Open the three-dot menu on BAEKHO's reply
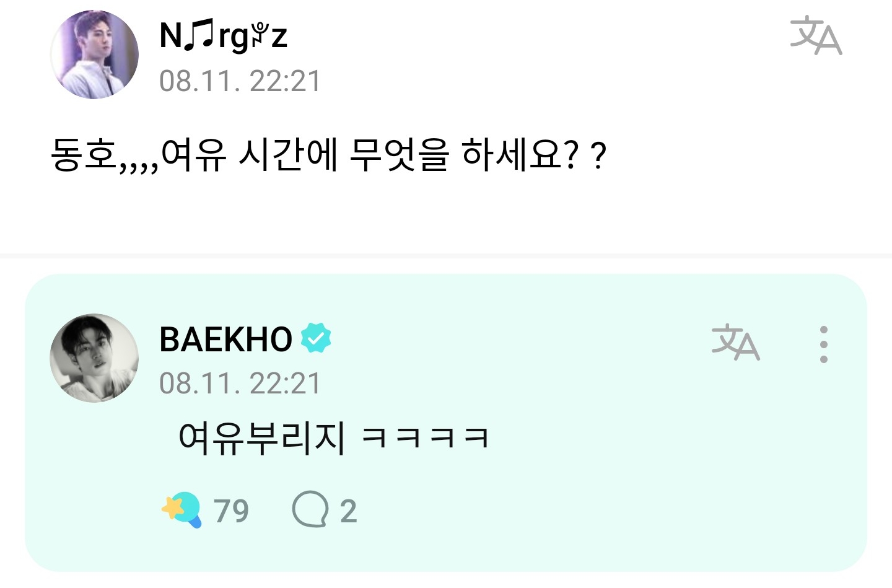 click(823, 344)
